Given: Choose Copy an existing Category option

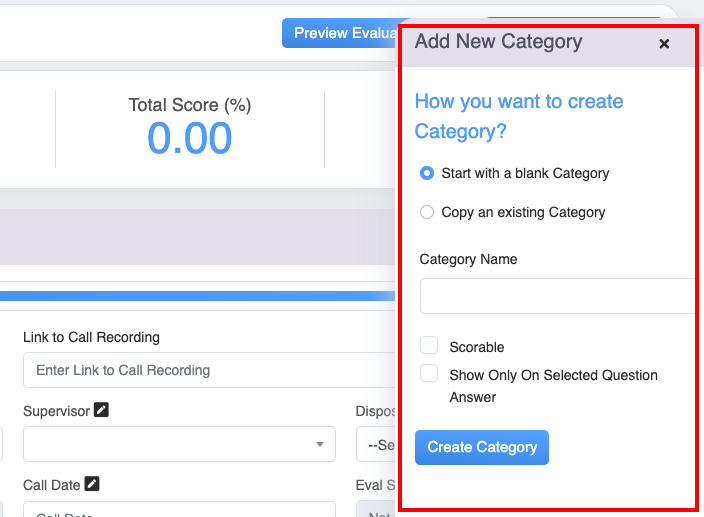Looking at the screenshot, I should tap(427, 212).
